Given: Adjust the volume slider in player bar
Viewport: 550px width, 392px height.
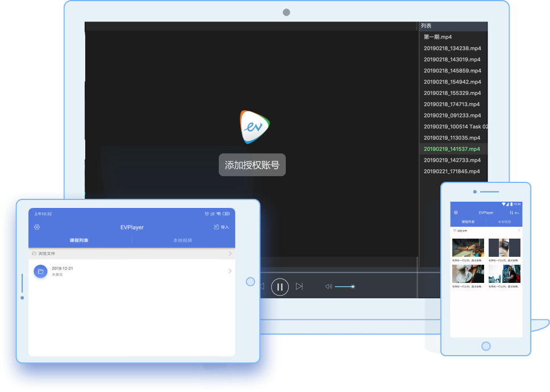Looking at the screenshot, I should click(x=344, y=286).
